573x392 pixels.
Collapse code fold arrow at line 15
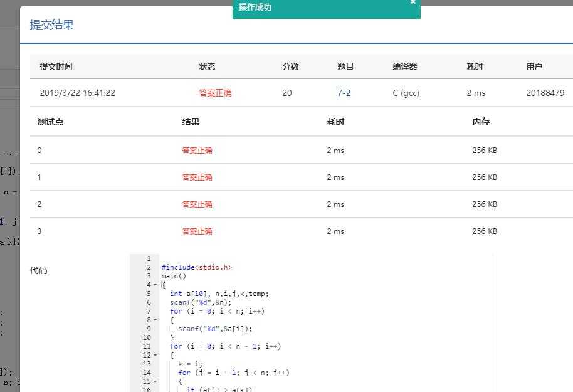(x=155, y=381)
